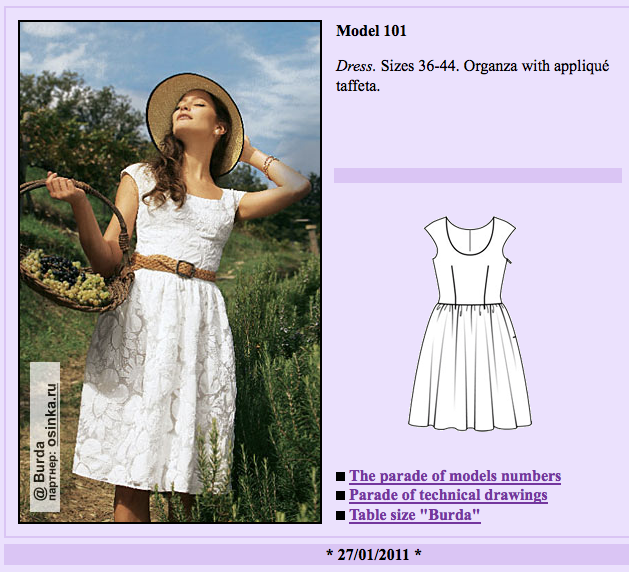Click the skirt of the technical drawing
Image resolution: width=629 pixels, height=572 pixels.
click(x=470, y=367)
